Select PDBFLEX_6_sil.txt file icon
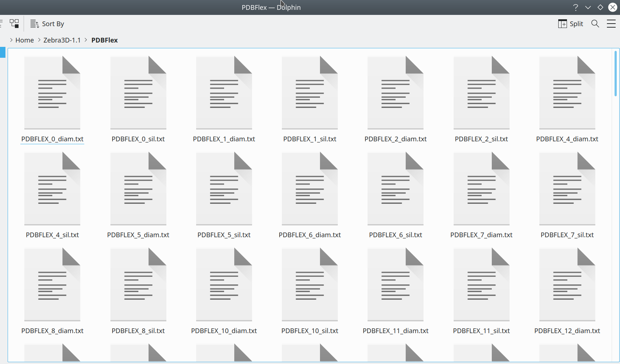 pos(396,189)
